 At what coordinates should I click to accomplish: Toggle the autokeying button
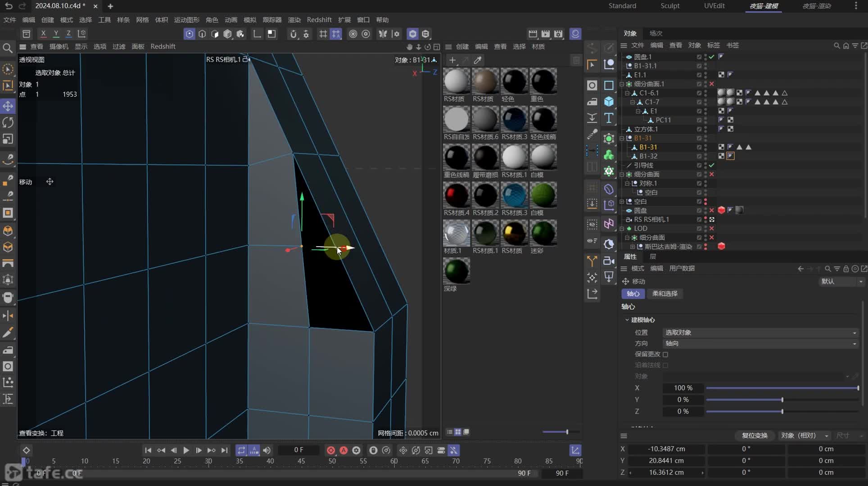click(344, 450)
